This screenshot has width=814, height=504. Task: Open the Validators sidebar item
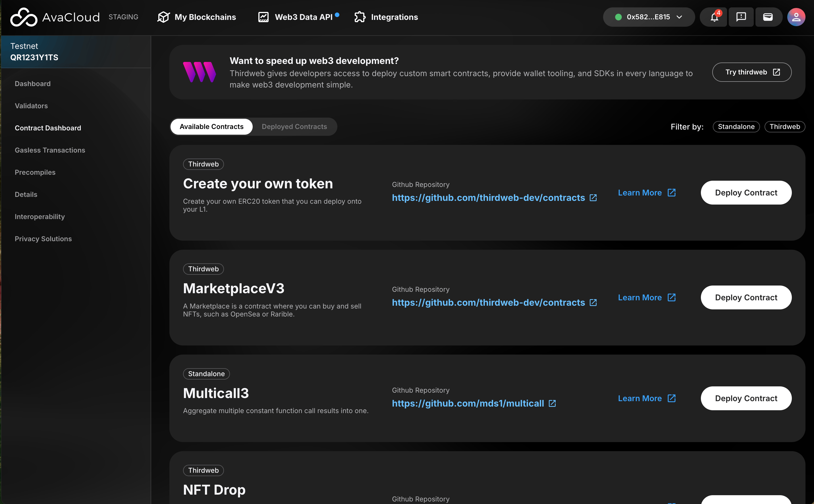(x=31, y=106)
